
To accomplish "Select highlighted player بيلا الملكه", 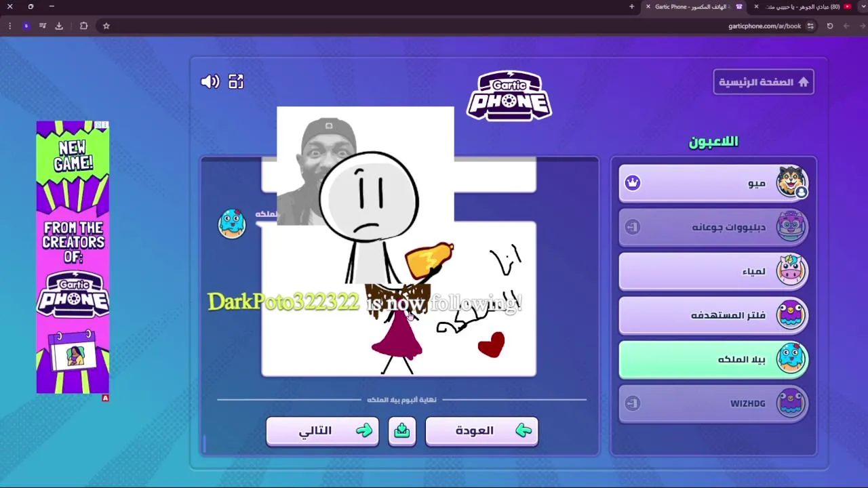I will (713, 359).
